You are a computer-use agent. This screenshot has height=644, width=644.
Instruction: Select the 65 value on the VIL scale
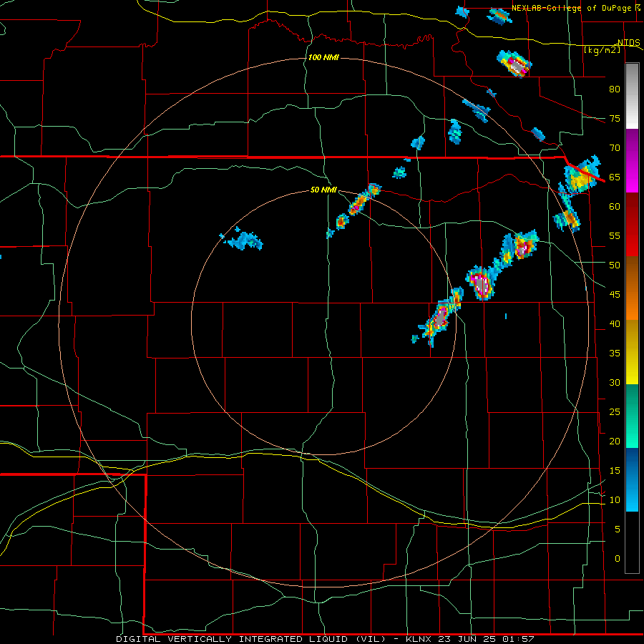pos(615,177)
